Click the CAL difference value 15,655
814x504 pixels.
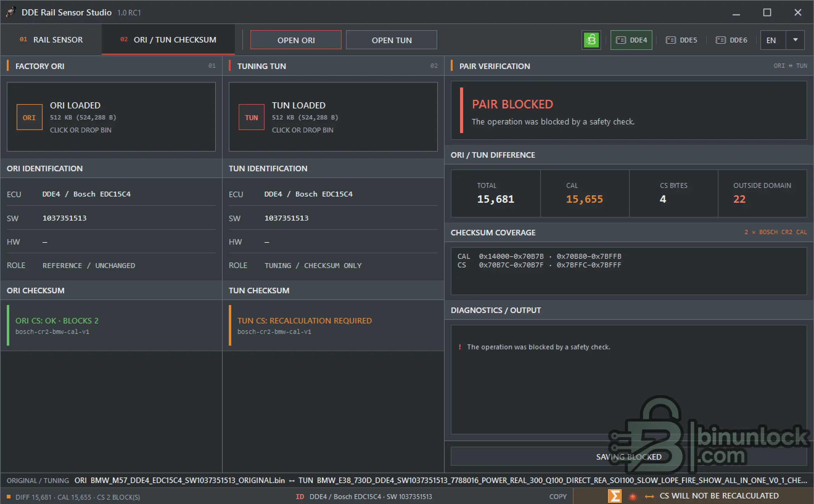[x=585, y=199]
